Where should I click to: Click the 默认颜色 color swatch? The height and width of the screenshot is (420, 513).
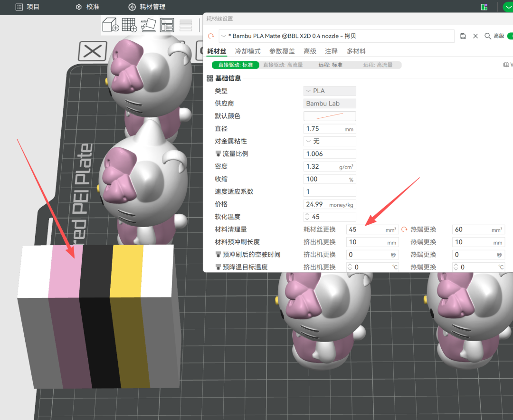[330, 116]
